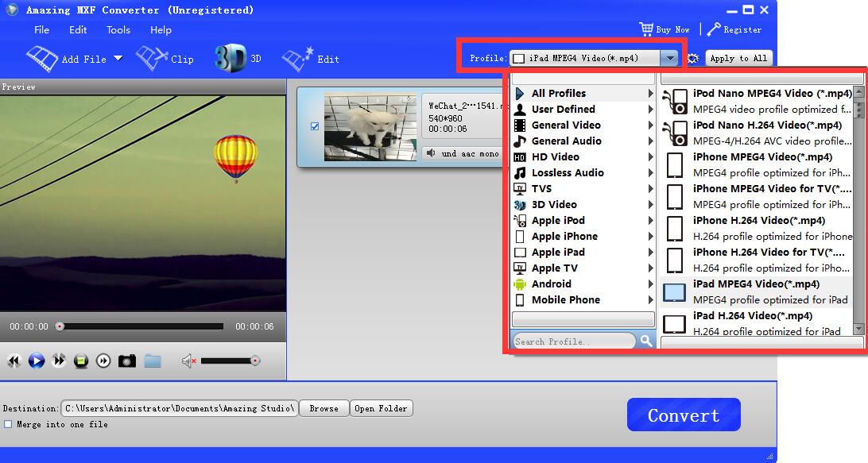Choose Apple iPhone category
Image resolution: width=868 pixels, height=463 pixels.
(x=584, y=236)
